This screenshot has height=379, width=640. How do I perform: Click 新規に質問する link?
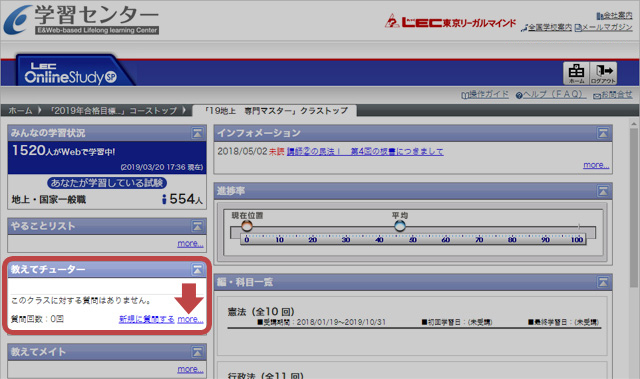(x=147, y=319)
